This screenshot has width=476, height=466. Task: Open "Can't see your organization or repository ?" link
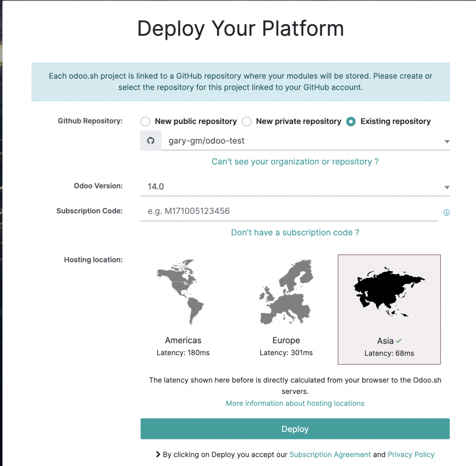295,161
